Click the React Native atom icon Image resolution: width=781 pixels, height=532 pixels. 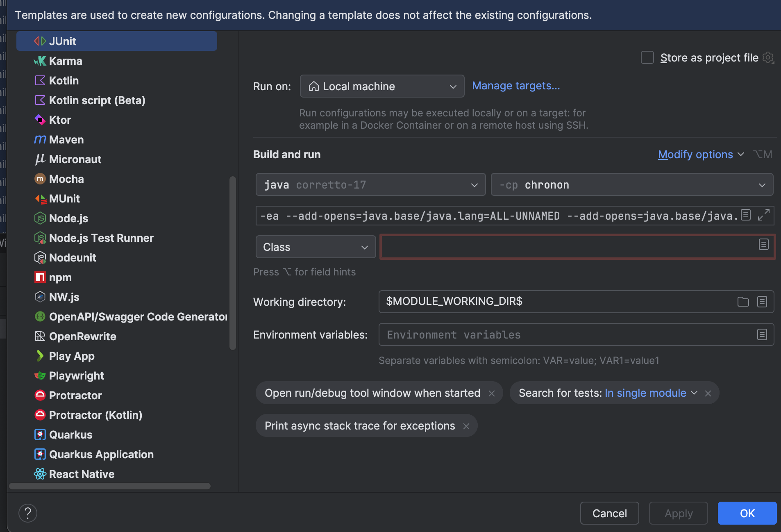40,474
